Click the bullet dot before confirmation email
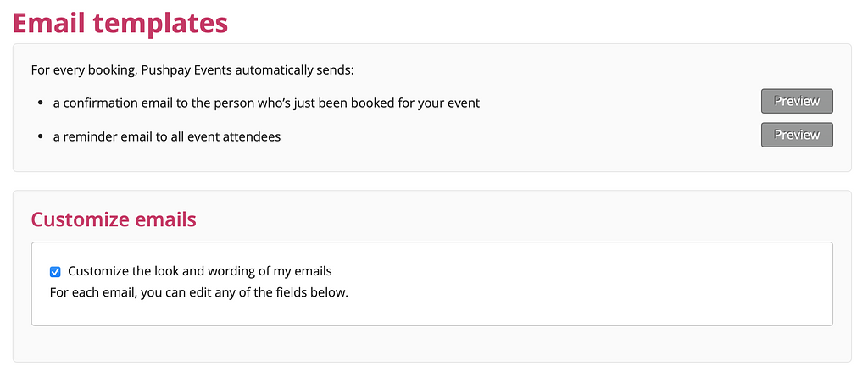The height and width of the screenshot is (372, 868). [41, 103]
